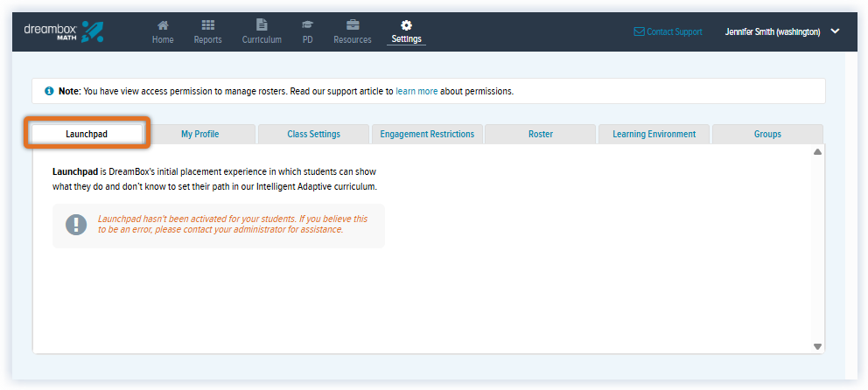
Task: Click the scrollbar up arrow in panel
Action: tap(817, 152)
